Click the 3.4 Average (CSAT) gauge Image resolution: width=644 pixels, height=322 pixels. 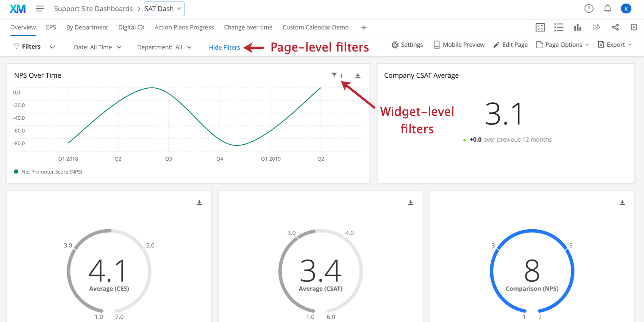pyautogui.click(x=320, y=271)
